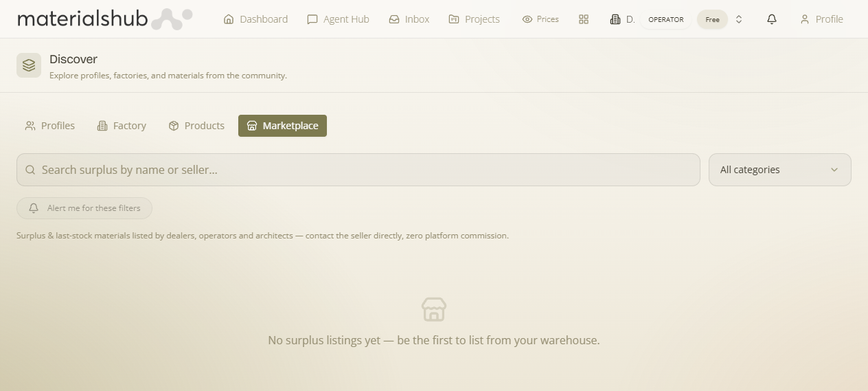Click the 'No surplus listings yet' message
Image resolution: width=868 pixels, height=391 pixels.
(434, 340)
